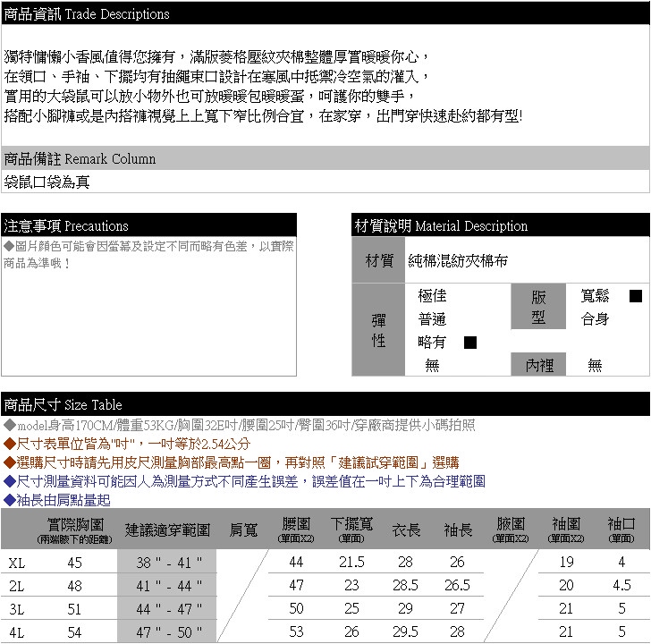Click the diamond bullet before 尺寸表單位皆為吋

[x=9, y=444]
